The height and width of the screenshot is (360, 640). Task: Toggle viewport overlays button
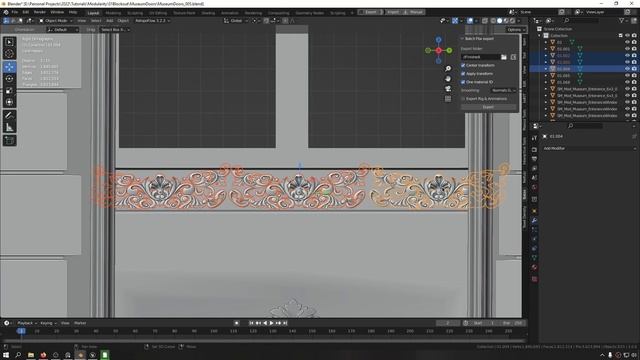[x=470, y=20]
